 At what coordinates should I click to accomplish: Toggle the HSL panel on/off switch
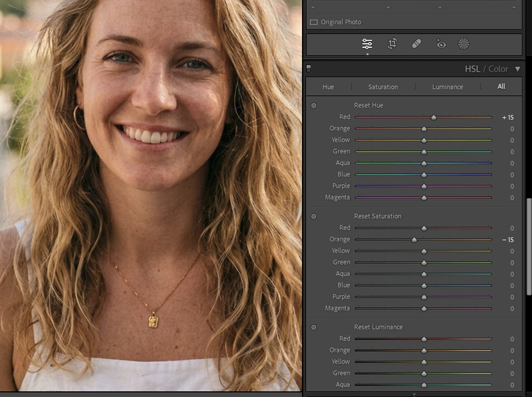[309, 68]
